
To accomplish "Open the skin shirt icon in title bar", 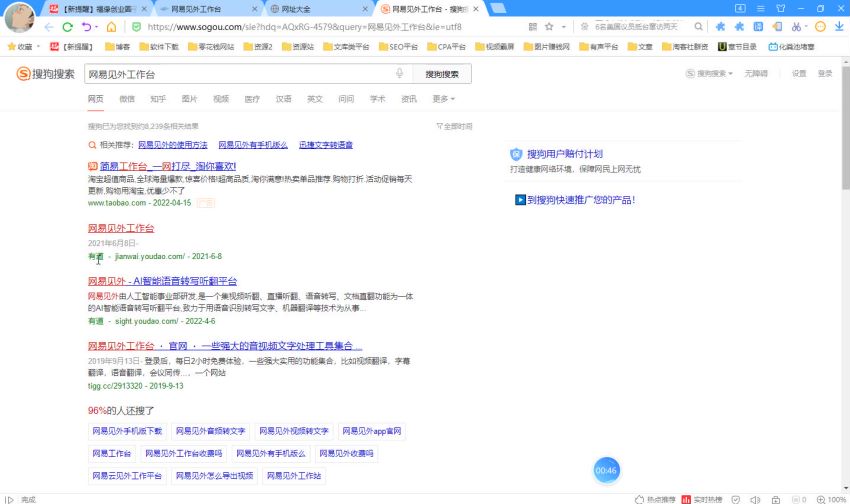I will click(x=781, y=9).
